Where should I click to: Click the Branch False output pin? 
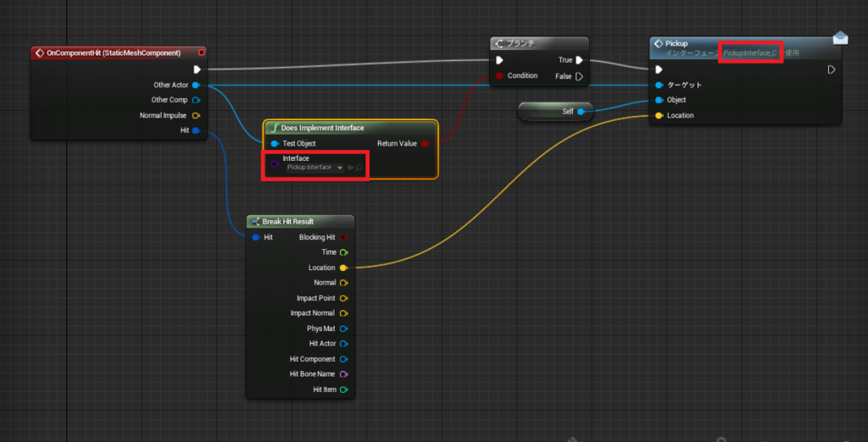point(579,76)
